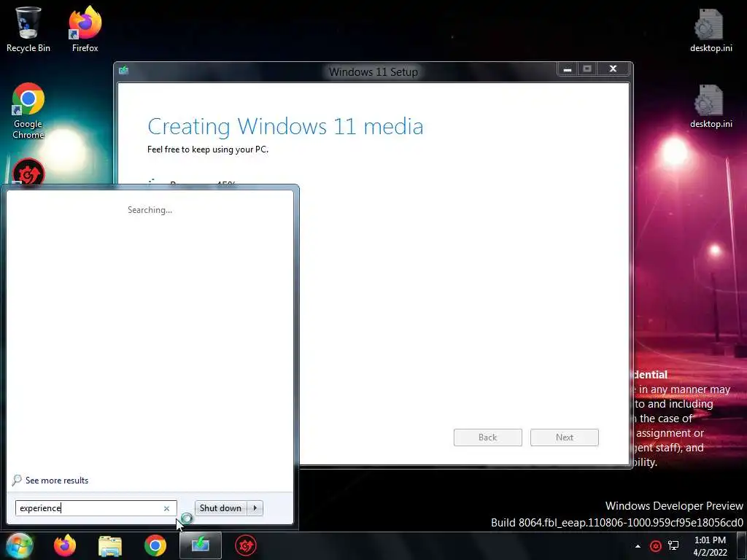Viewport: 747px width, 560px height.
Task: Open File Explorer from the taskbar
Action: 110,546
